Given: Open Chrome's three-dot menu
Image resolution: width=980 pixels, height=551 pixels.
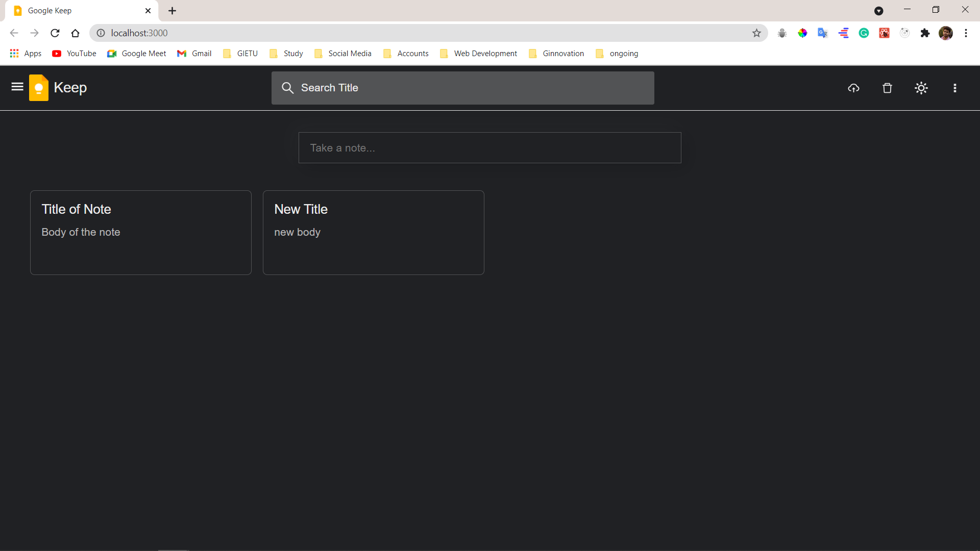Looking at the screenshot, I should point(966,33).
